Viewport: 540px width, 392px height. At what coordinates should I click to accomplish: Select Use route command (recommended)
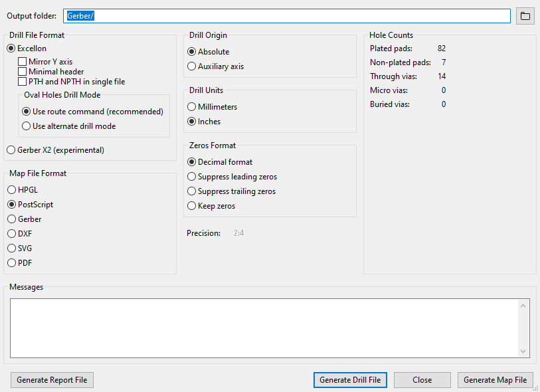92,112
